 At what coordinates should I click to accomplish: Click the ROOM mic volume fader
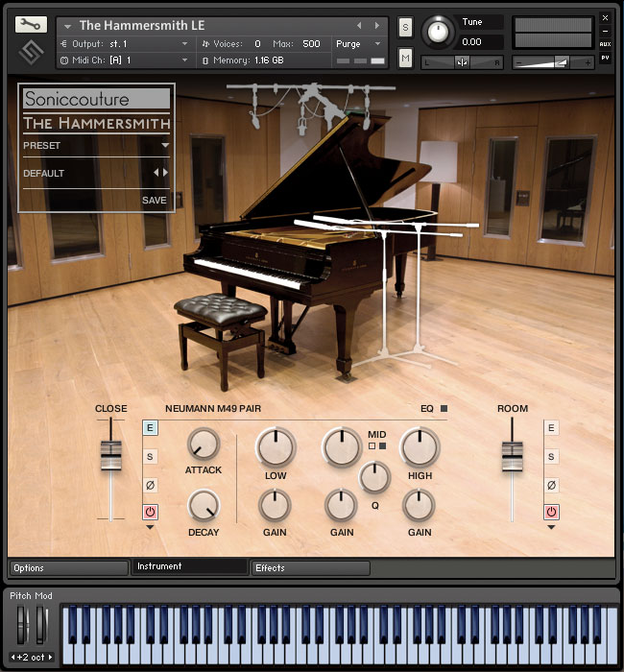512,456
